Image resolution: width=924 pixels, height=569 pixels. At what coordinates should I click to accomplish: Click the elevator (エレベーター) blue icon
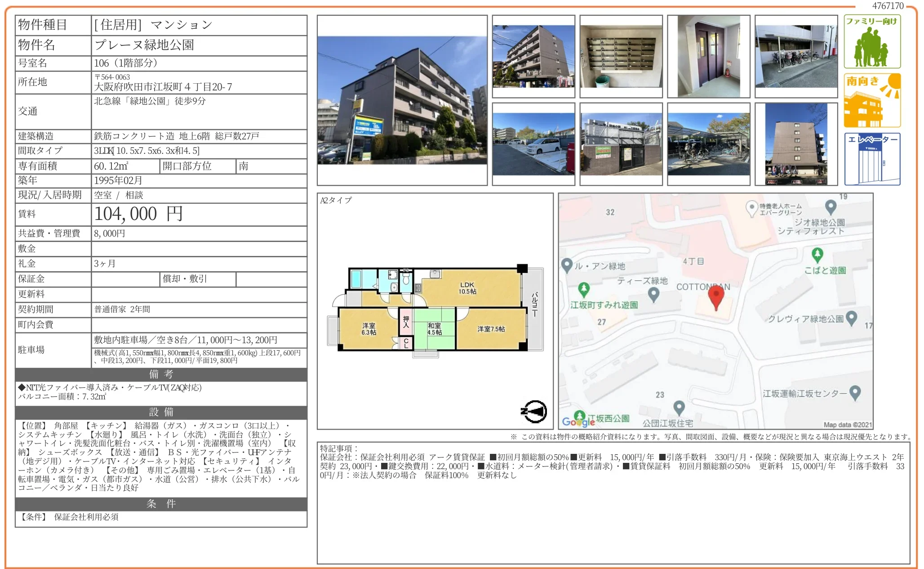click(x=871, y=159)
